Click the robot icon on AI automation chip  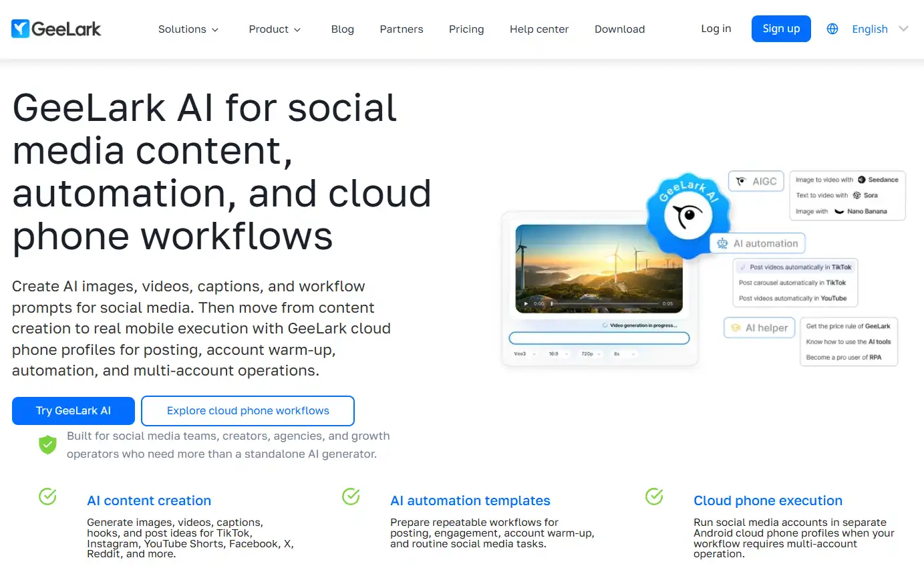[722, 244]
